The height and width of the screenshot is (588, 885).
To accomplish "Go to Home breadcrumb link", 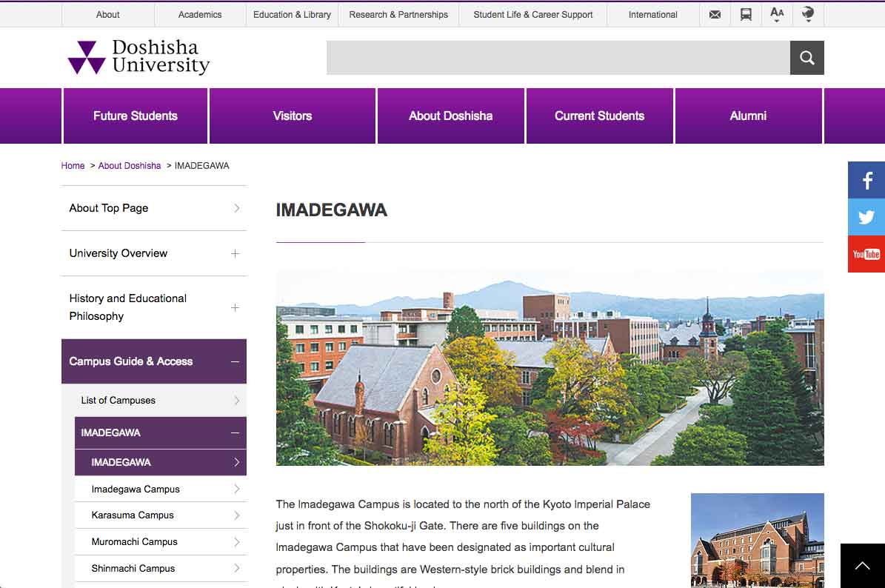I will (x=73, y=166).
